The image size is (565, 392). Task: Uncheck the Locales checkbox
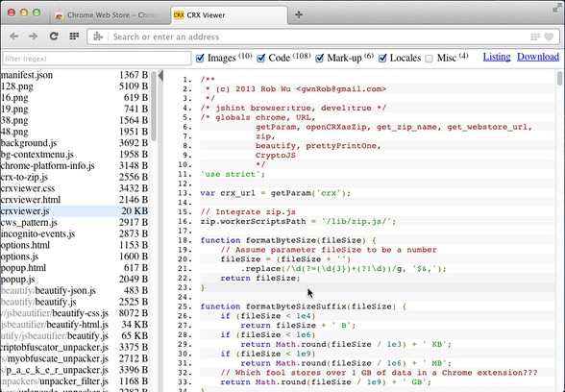click(382, 58)
